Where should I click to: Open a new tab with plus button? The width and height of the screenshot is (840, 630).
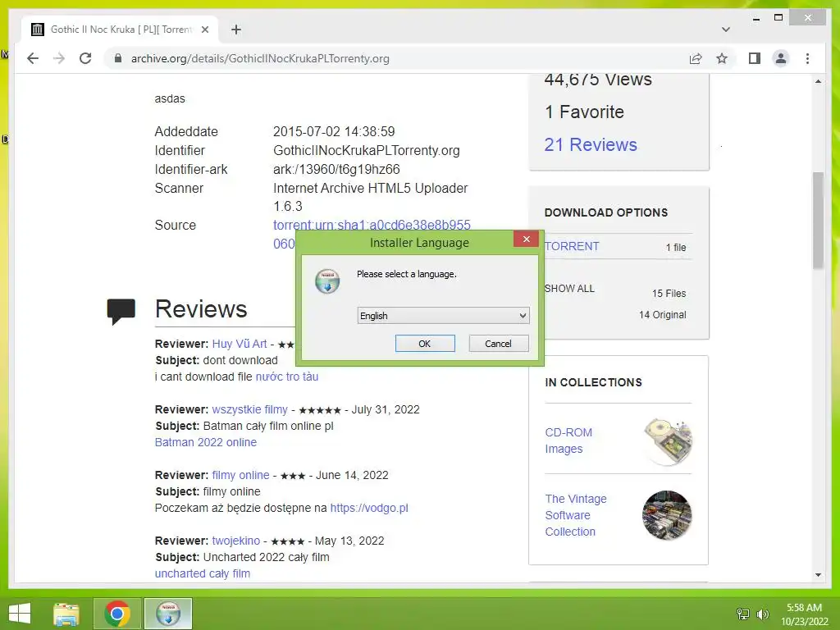[236, 30]
